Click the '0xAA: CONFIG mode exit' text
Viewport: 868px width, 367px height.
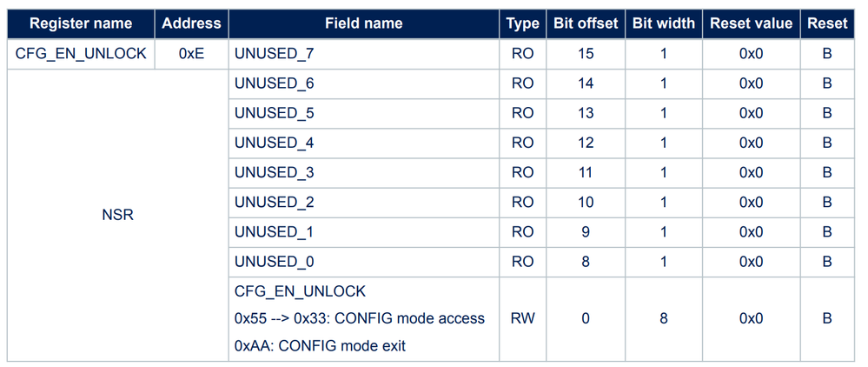click(x=320, y=346)
